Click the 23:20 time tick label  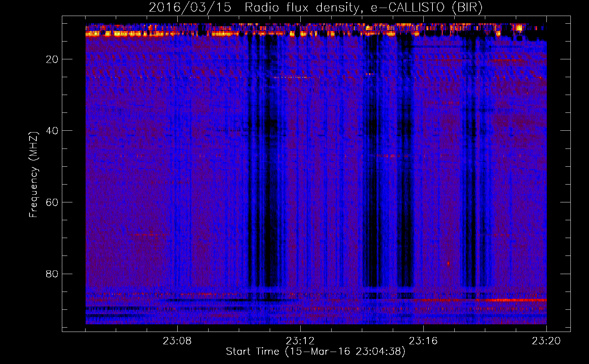[546, 341]
